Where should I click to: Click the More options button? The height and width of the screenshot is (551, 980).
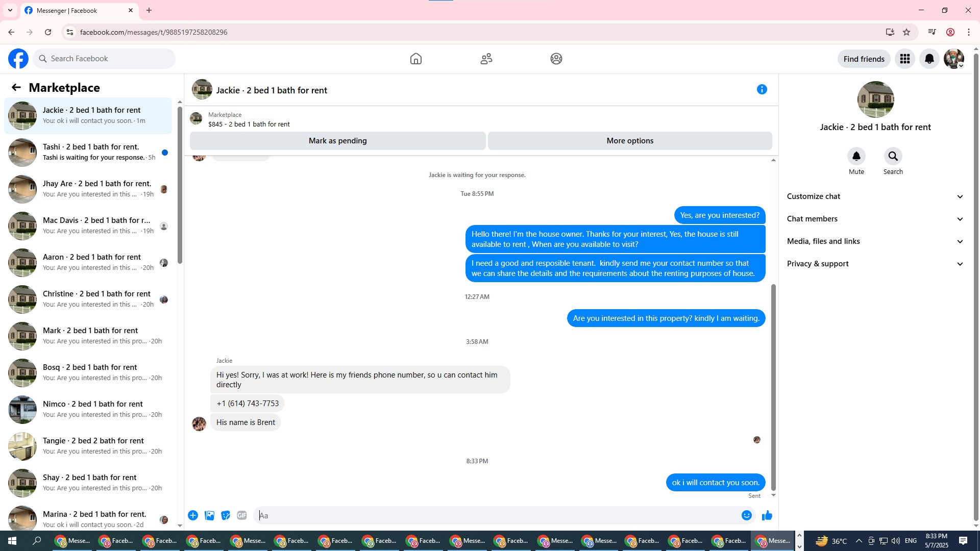point(629,141)
